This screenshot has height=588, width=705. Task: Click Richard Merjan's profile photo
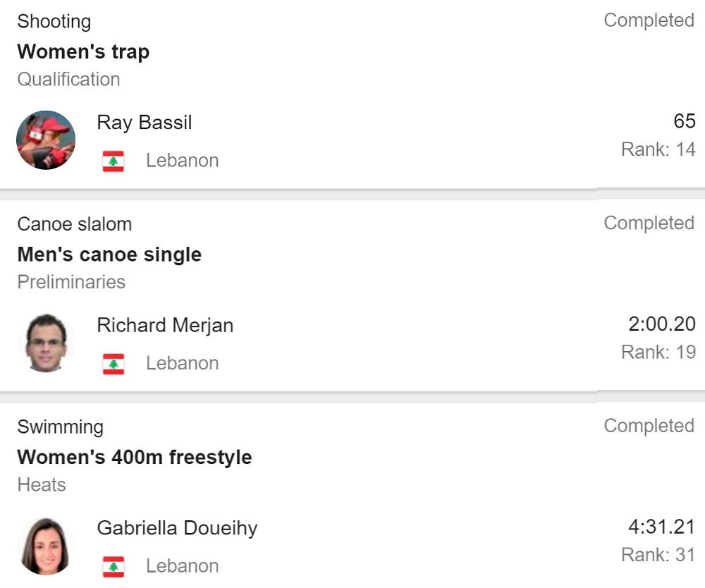click(46, 343)
